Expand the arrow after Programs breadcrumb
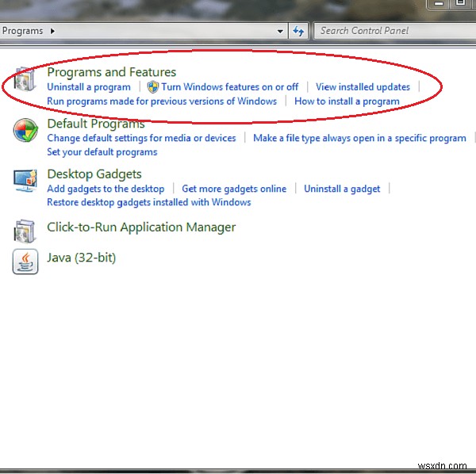476x474 pixels. (52, 31)
